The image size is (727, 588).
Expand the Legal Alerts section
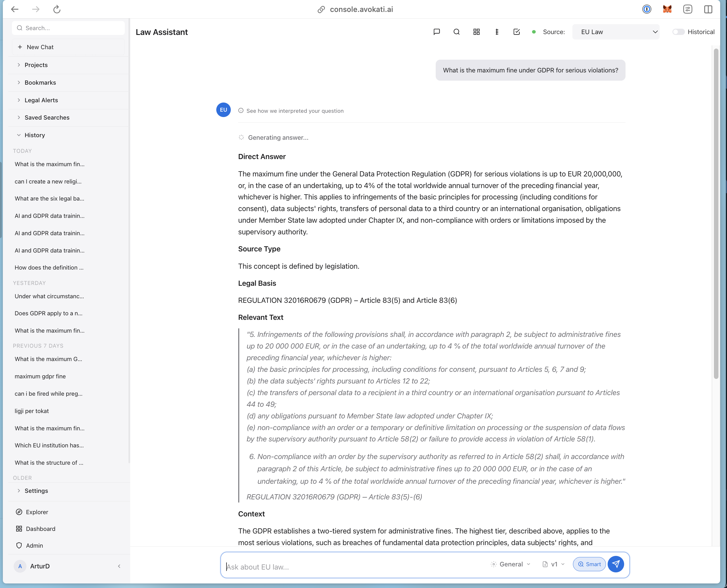point(41,100)
